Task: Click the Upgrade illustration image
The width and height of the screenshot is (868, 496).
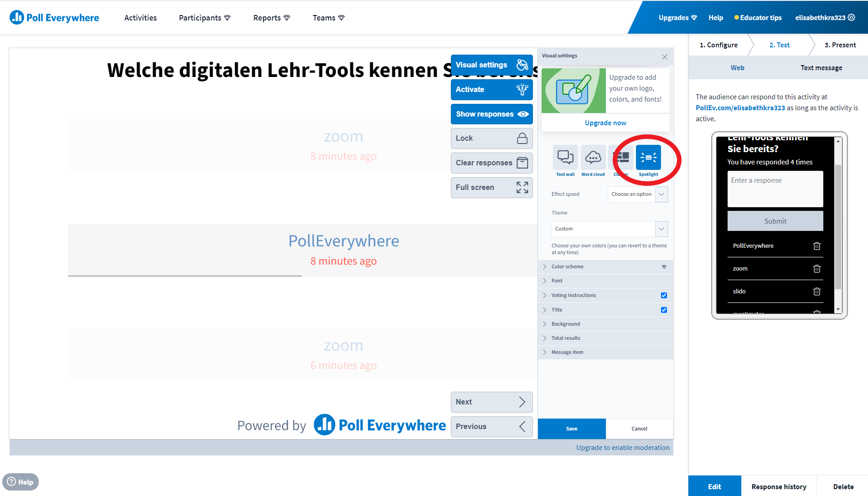Action: (x=573, y=91)
